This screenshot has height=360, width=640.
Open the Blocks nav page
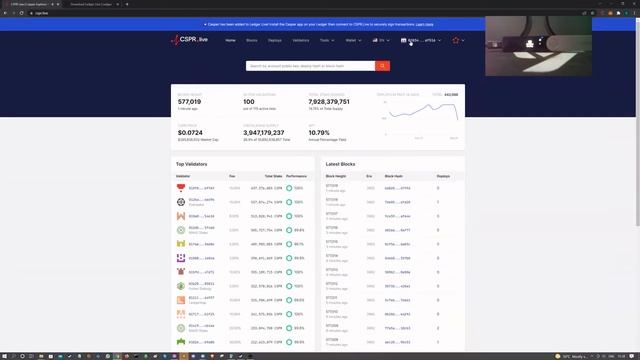251,40
